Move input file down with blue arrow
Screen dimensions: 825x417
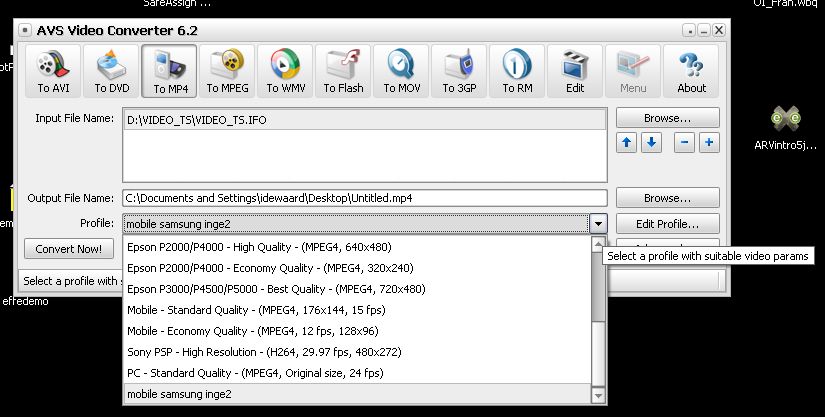[651, 143]
